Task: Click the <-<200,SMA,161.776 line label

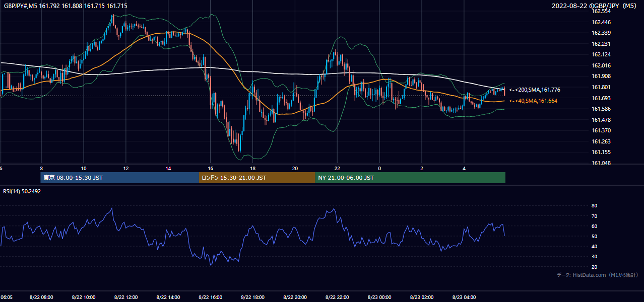Action: 534,90
